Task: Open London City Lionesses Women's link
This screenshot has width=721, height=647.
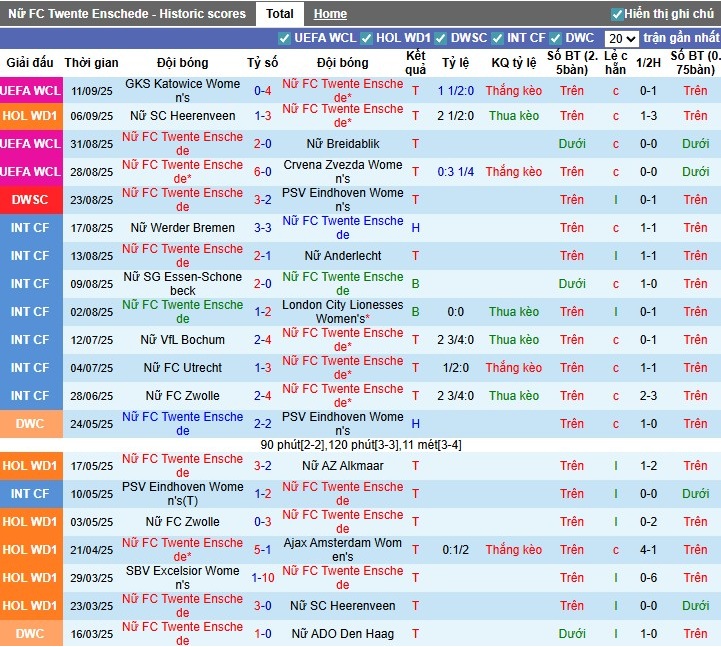Action: pyautogui.click(x=342, y=312)
